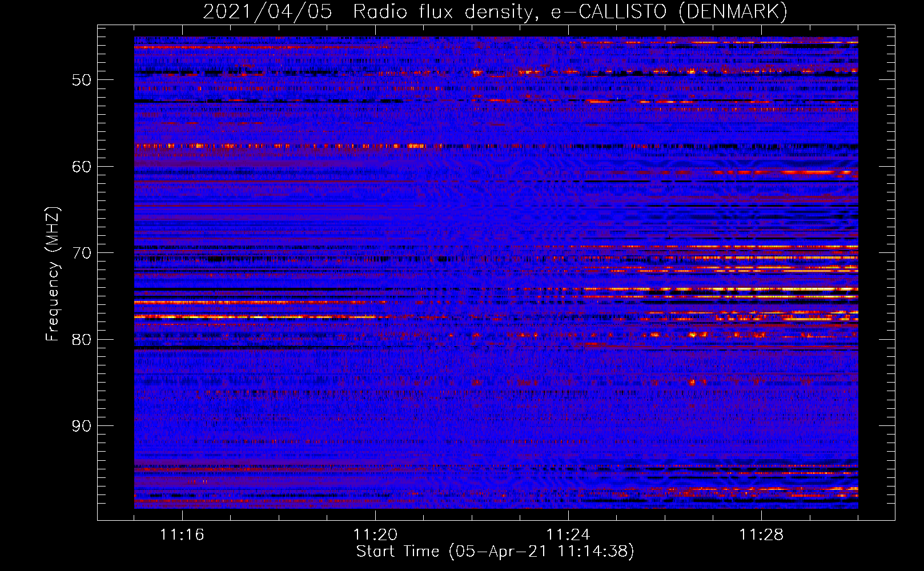The image size is (924, 571).
Task: Select the 11:20 time tick label
Action: 375,535
